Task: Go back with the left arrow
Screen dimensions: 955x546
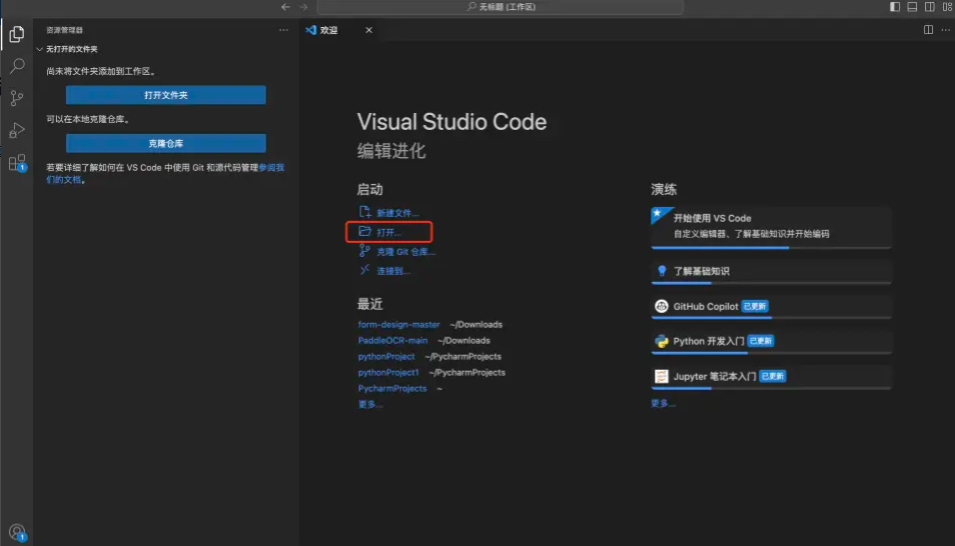Action: pos(286,7)
